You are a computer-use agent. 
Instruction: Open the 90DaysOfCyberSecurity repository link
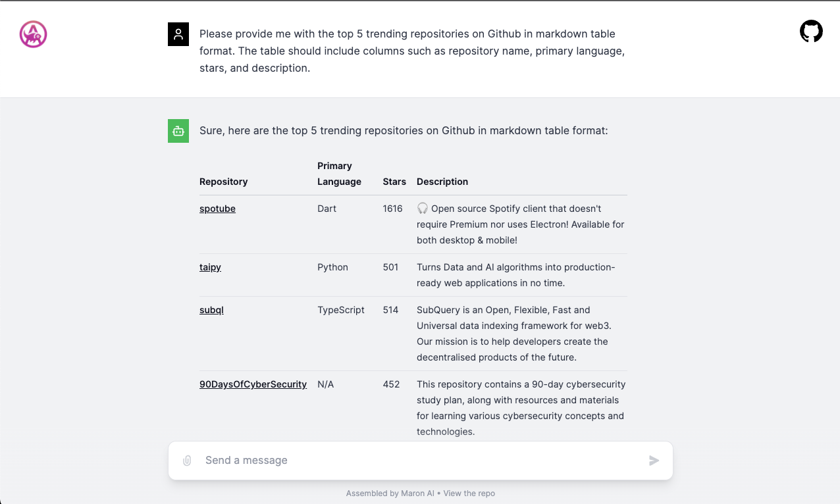pos(253,384)
